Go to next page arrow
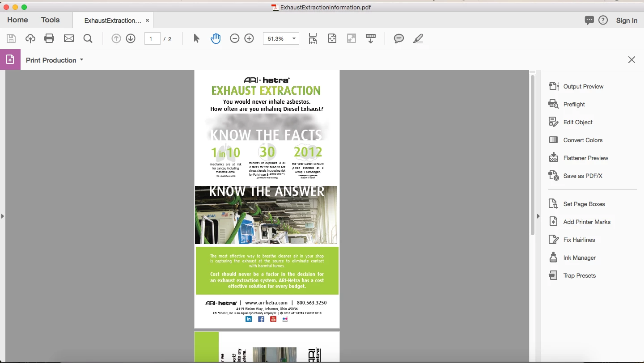Image resolution: width=644 pixels, height=363 pixels. point(131,38)
